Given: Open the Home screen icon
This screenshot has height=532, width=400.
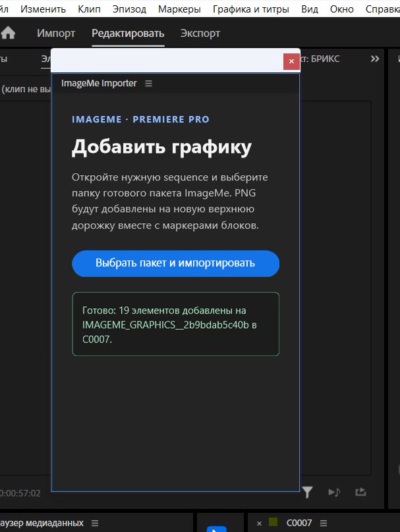Looking at the screenshot, I should click(x=8, y=33).
